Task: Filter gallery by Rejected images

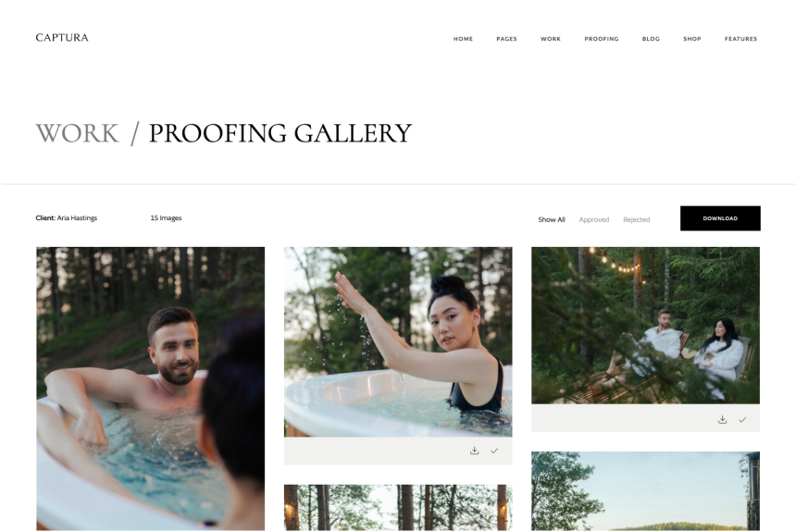Action: 636,219
